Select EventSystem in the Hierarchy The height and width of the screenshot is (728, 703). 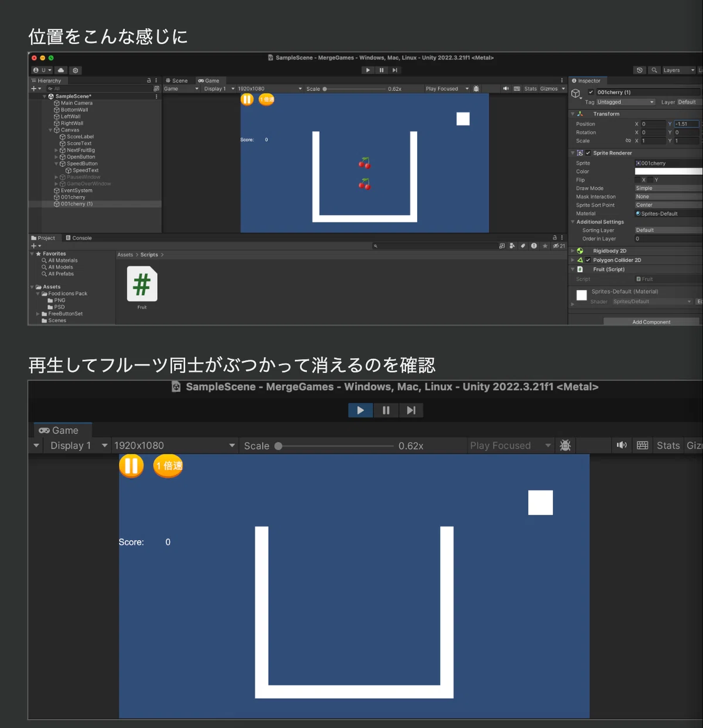tap(76, 190)
